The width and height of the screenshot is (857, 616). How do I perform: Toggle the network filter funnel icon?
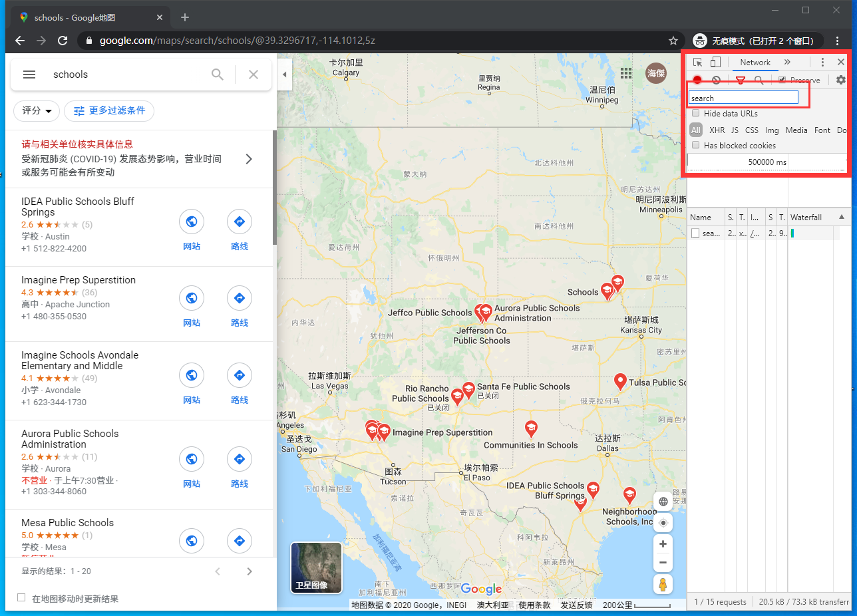click(740, 80)
